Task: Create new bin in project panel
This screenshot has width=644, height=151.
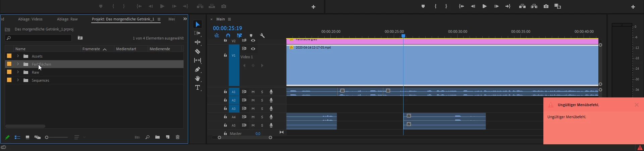Action: (157, 137)
